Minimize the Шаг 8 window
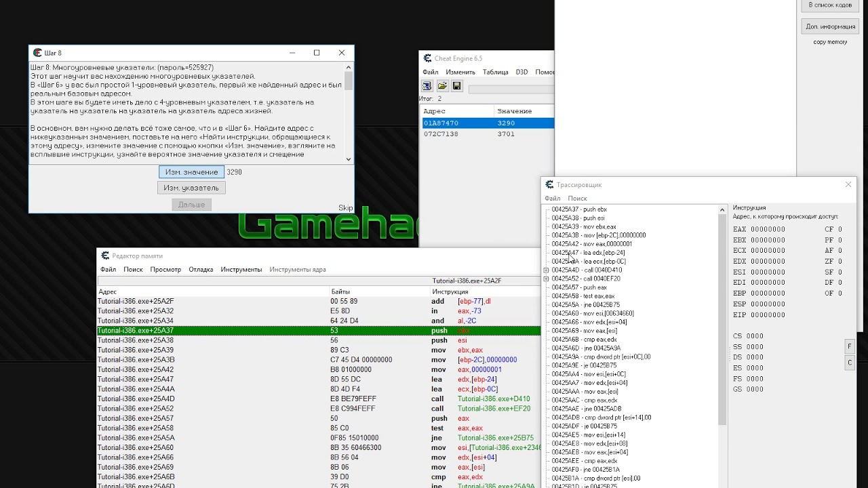Viewport: 868px width, 488px height. click(x=292, y=53)
